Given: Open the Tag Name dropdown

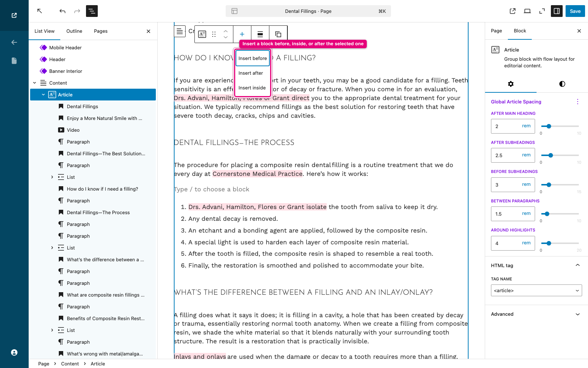Looking at the screenshot, I should (537, 290).
